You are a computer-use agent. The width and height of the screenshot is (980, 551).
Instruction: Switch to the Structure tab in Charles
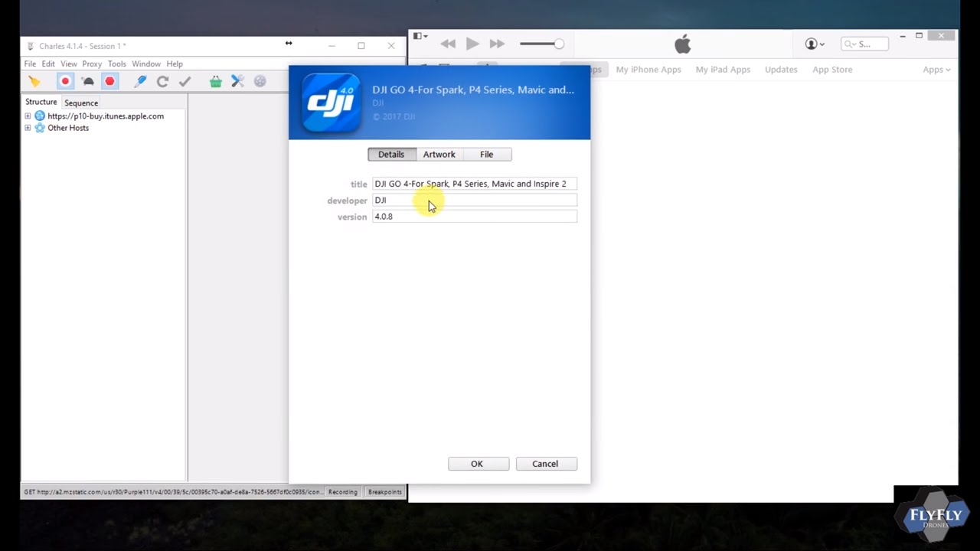[x=41, y=102]
